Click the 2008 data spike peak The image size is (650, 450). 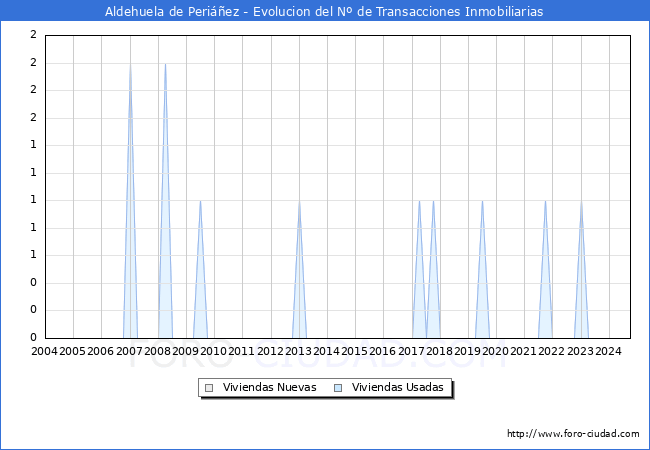point(165,64)
